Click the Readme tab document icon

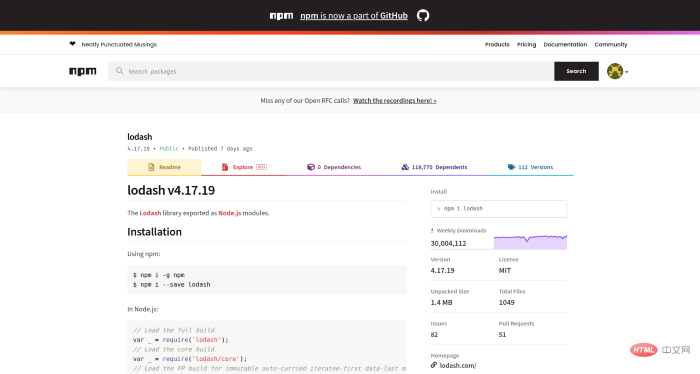[x=151, y=167]
